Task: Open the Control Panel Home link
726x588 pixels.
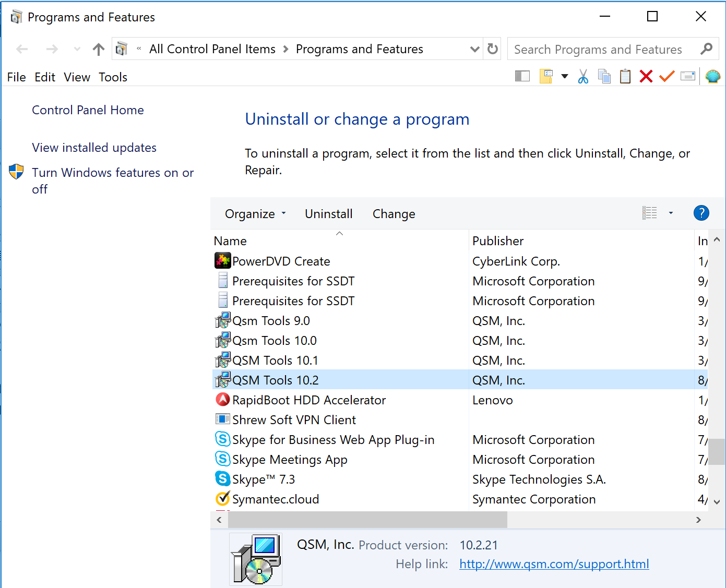Action: pyautogui.click(x=88, y=110)
